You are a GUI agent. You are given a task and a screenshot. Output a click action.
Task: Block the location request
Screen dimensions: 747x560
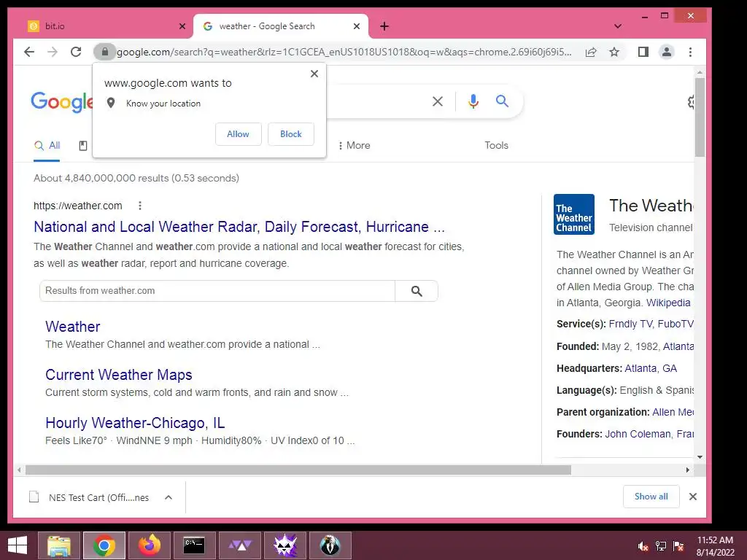(290, 134)
